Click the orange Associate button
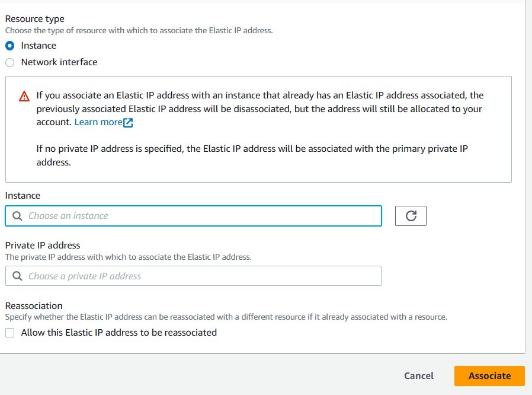This screenshot has width=532, height=395. [x=489, y=375]
